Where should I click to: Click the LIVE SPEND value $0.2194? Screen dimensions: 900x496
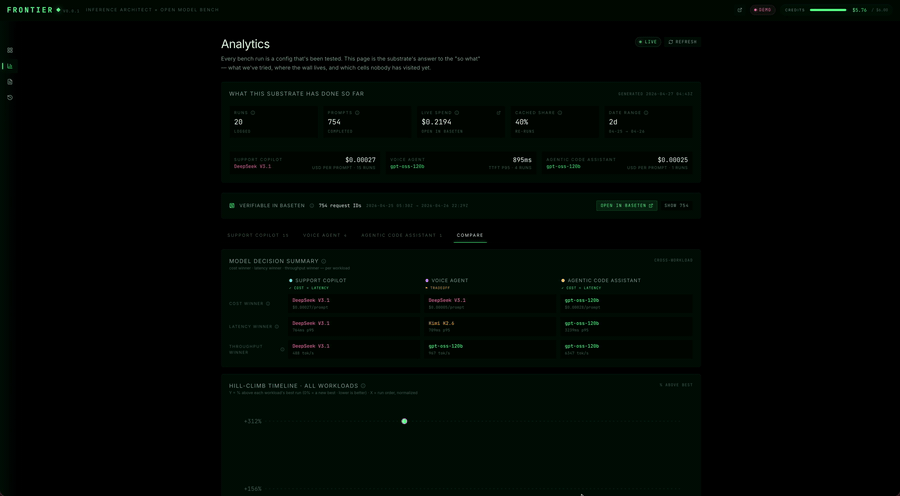(x=436, y=122)
